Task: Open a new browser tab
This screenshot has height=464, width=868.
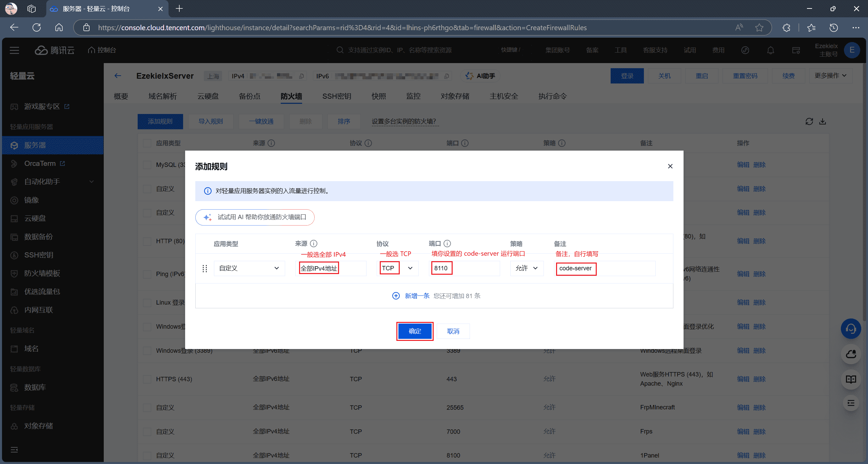Action: tap(179, 9)
